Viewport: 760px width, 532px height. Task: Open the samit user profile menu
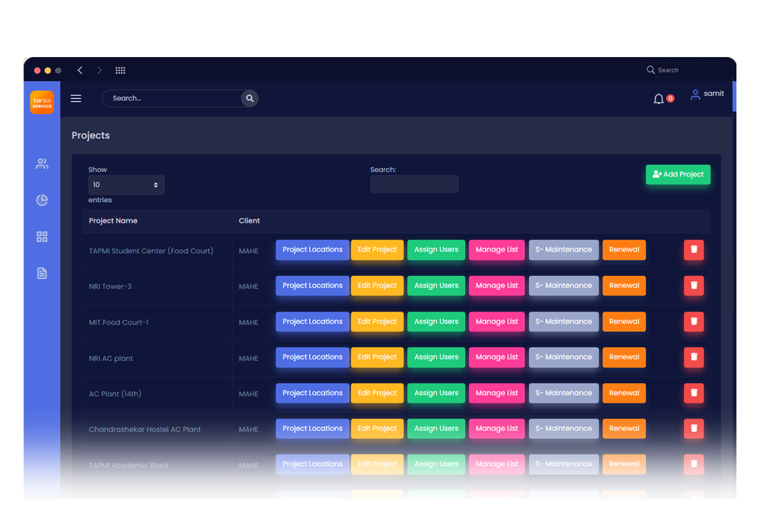point(707,94)
